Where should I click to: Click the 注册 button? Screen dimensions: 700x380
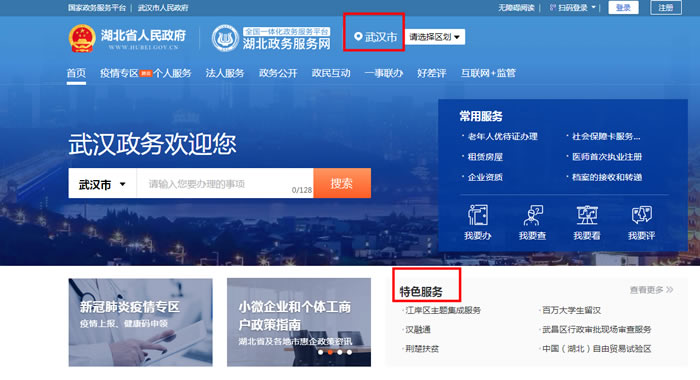(666, 8)
